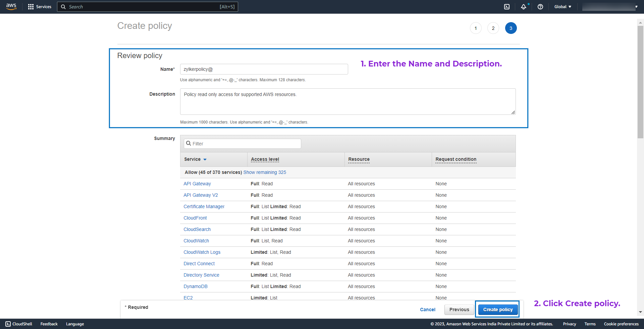Open the Terms footer link

[590, 324]
